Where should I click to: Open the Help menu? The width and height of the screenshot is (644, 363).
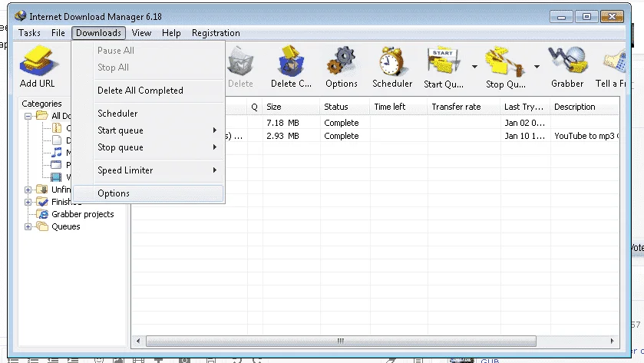(x=171, y=33)
